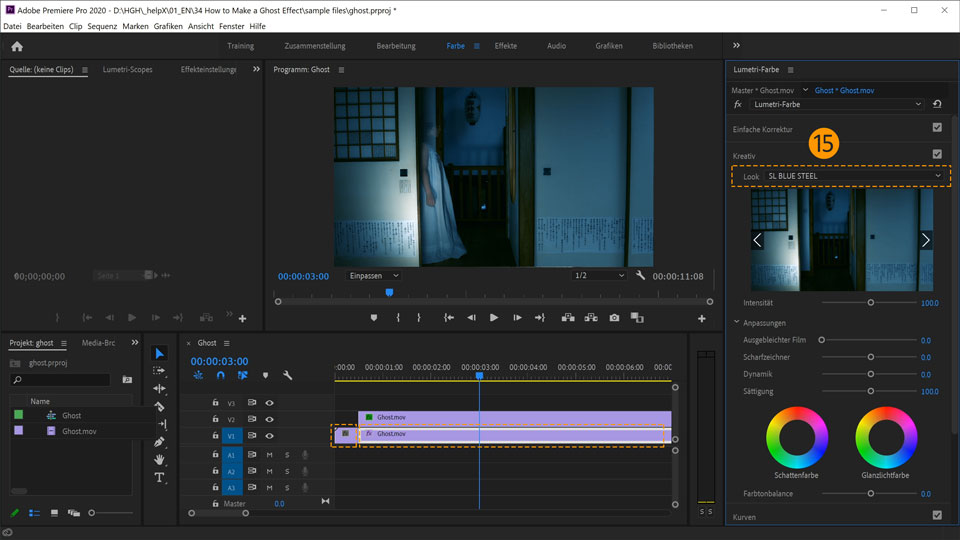Reset the Lumetri-Farbe effect
The height and width of the screenshot is (540, 960).
[937, 104]
